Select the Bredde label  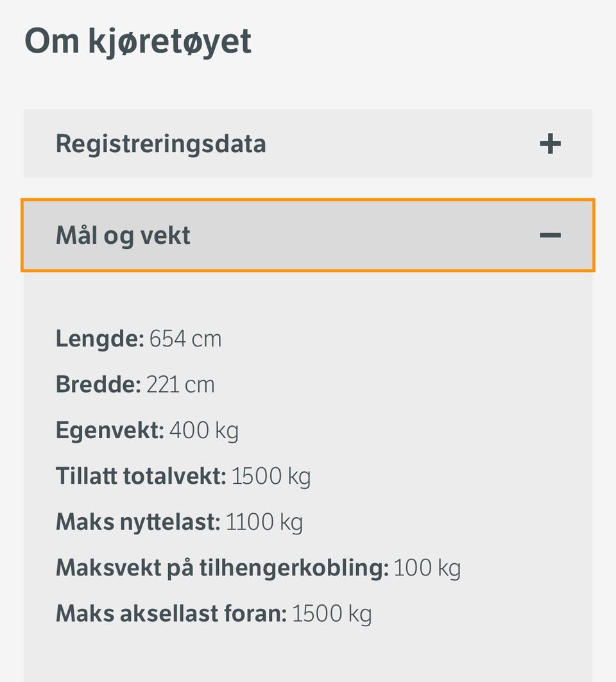[98, 384]
